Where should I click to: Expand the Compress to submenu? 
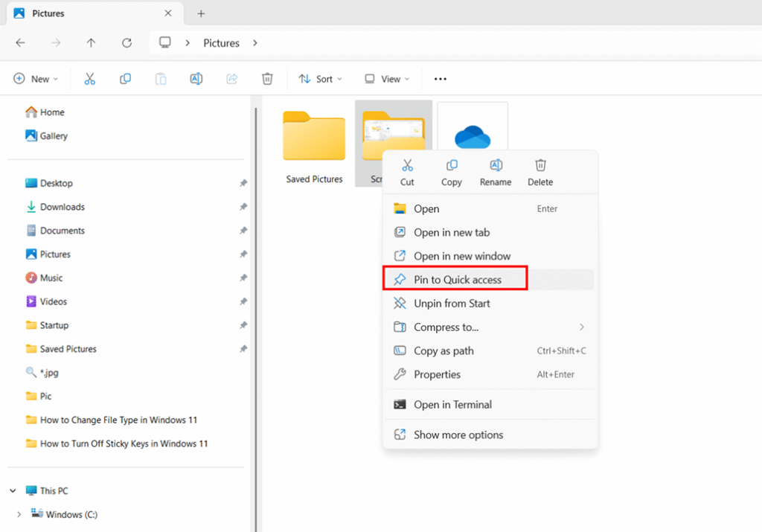pyautogui.click(x=582, y=327)
